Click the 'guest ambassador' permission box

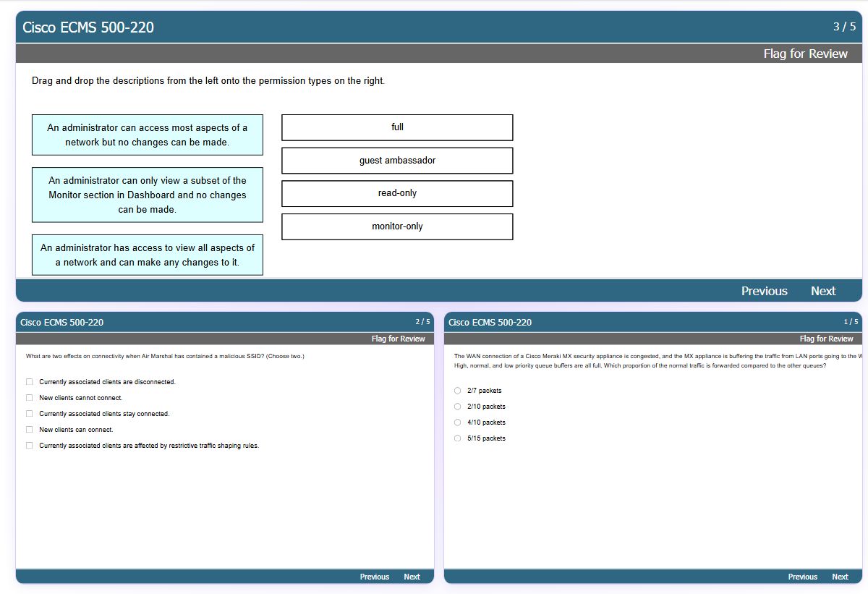click(x=397, y=161)
